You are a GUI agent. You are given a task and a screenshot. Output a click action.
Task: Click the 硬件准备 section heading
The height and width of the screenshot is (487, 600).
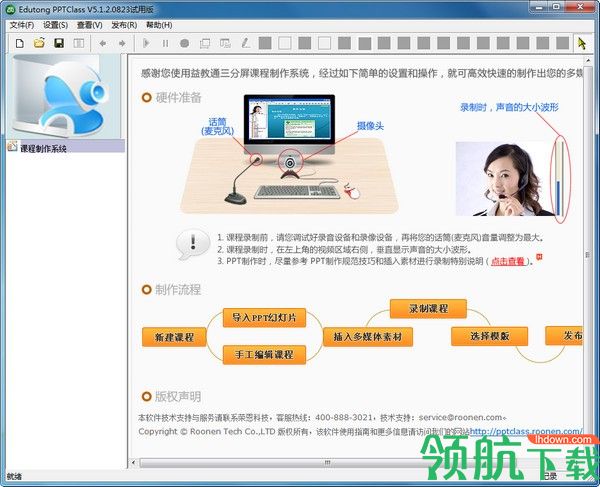pyautogui.click(x=178, y=98)
